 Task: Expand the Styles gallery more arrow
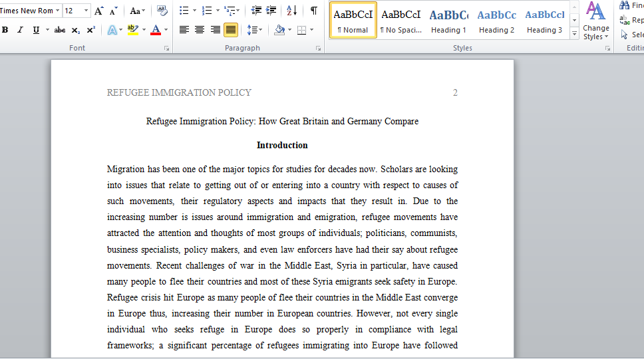(x=574, y=34)
